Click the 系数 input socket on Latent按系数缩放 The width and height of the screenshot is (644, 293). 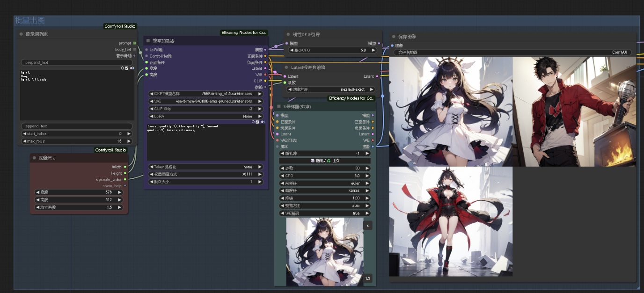(284, 82)
